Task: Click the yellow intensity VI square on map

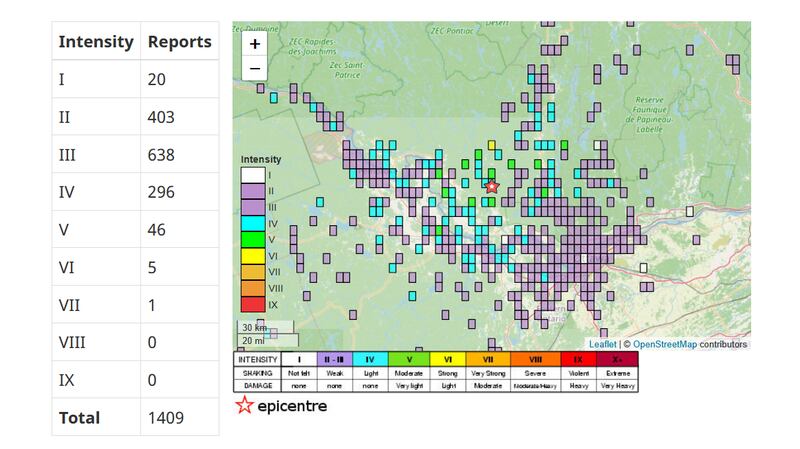Action: click(x=492, y=145)
